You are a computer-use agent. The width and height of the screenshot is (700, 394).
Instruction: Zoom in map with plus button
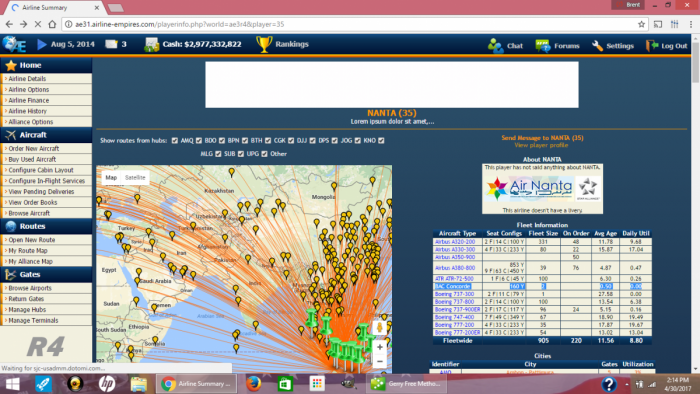pos(380,347)
